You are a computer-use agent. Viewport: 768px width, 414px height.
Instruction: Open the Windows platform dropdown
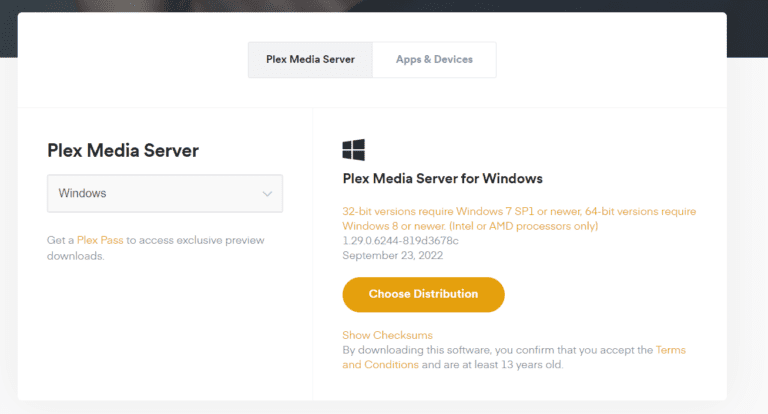(x=165, y=193)
